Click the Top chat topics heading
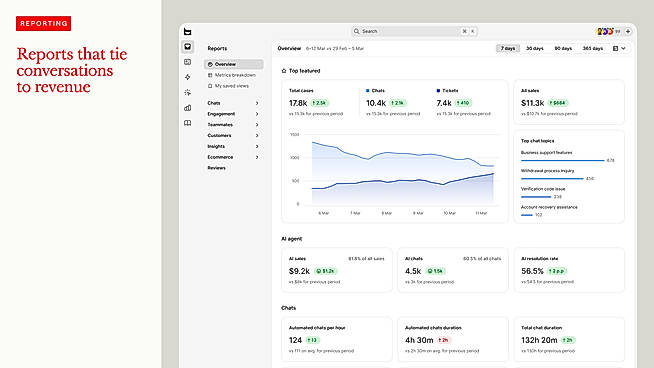 tap(538, 141)
